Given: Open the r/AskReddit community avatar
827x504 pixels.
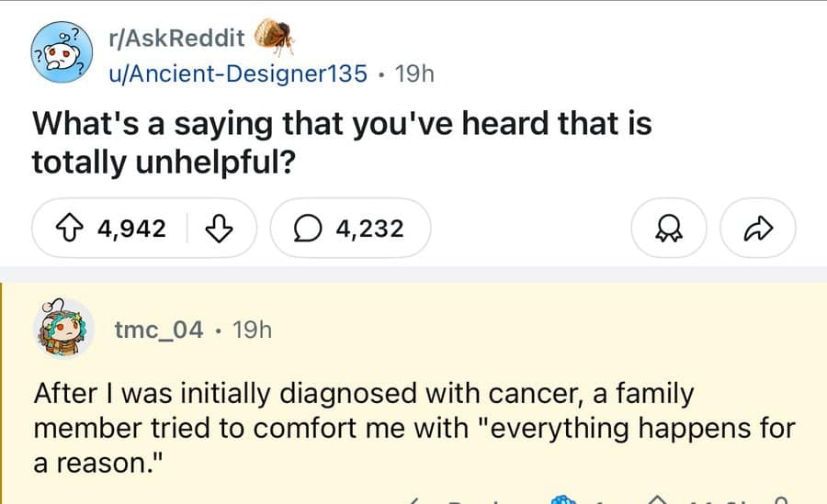Looking at the screenshot, I should [x=60, y=56].
